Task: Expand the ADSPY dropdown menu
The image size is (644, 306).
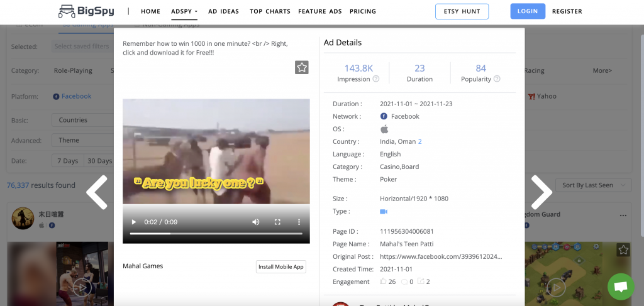Action: click(x=184, y=11)
